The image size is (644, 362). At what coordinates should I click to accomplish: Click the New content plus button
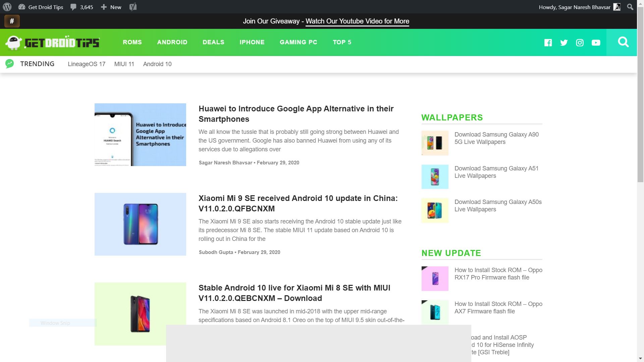click(x=111, y=7)
